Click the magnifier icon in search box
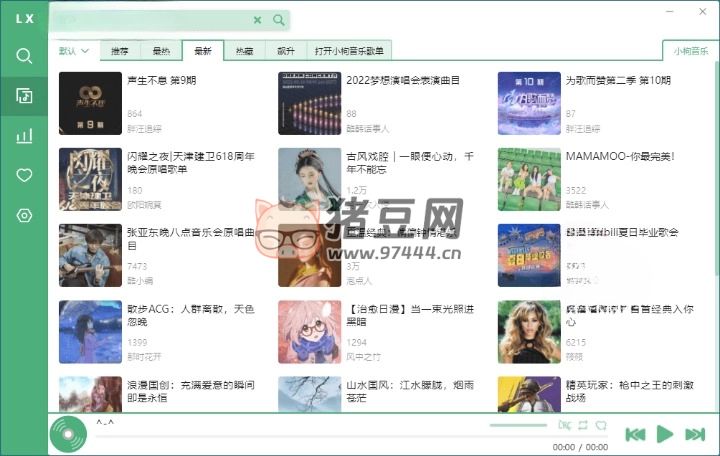This screenshot has height=456, width=720. coord(279,19)
